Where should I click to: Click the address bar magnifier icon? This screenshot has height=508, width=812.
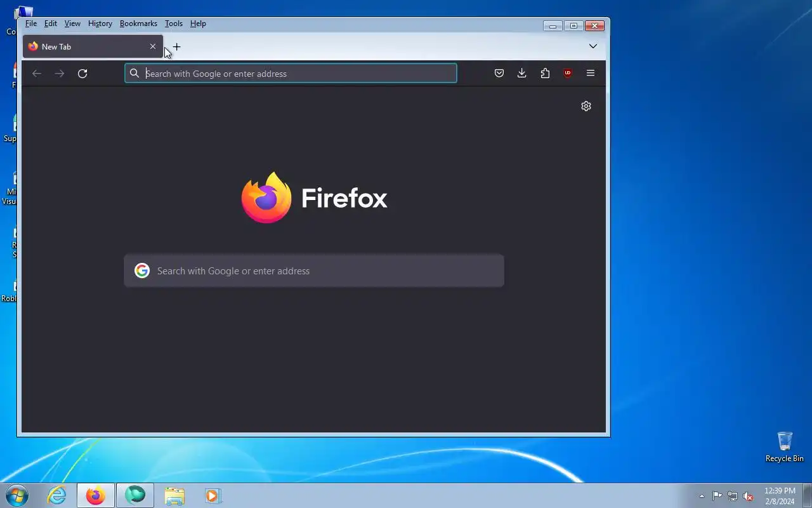[x=134, y=74]
